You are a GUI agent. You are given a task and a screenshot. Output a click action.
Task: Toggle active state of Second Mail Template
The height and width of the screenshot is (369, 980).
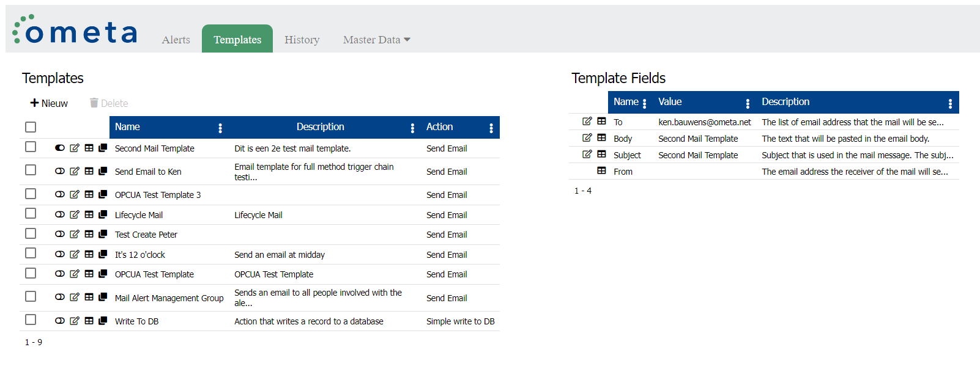tap(60, 148)
